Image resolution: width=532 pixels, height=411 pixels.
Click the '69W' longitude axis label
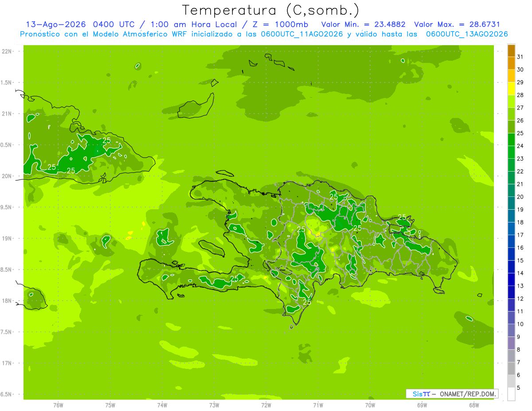tap(422, 405)
